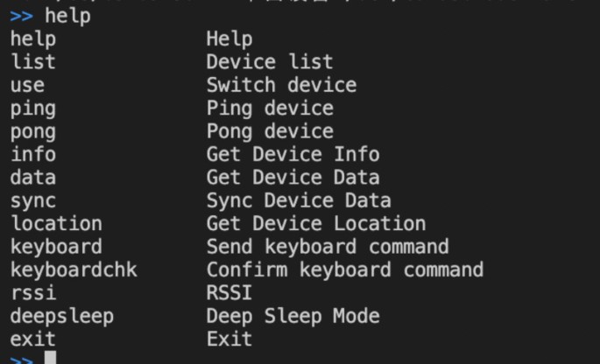Click the terminal cursor at the bottom prompt
Image resolution: width=600 pixels, height=364 pixels.
pyautogui.click(x=50, y=359)
